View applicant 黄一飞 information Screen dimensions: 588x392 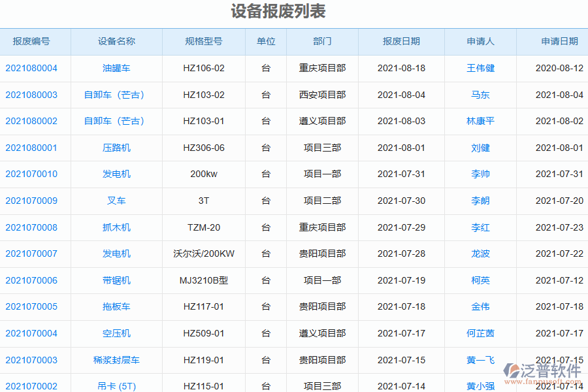[x=480, y=360]
